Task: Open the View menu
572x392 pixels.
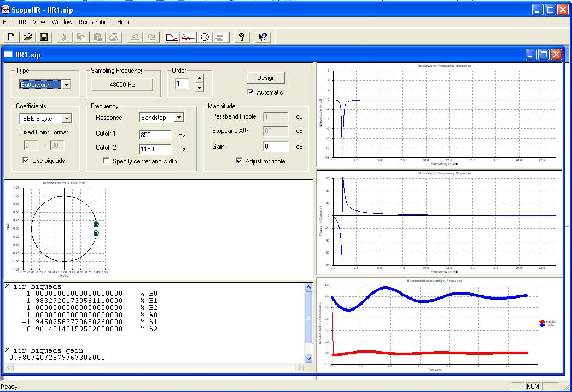Action: pyautogui.click(x=39, y=22)
